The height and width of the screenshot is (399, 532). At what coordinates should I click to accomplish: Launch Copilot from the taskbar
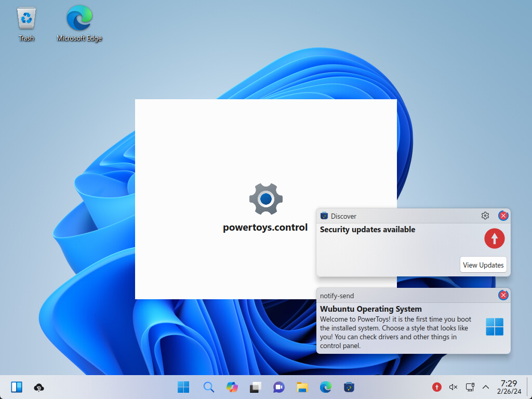coord(232,387)
